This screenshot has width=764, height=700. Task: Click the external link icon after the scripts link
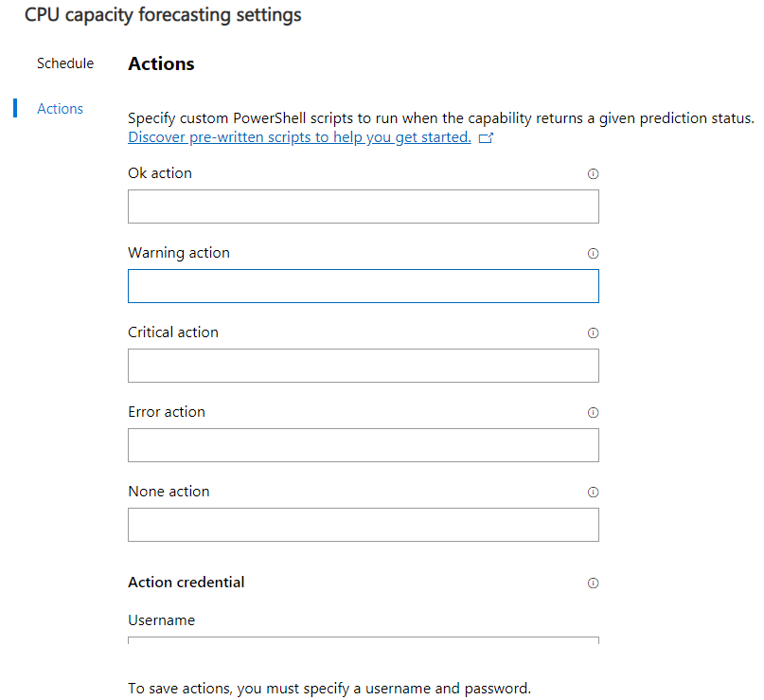(487, 138)
